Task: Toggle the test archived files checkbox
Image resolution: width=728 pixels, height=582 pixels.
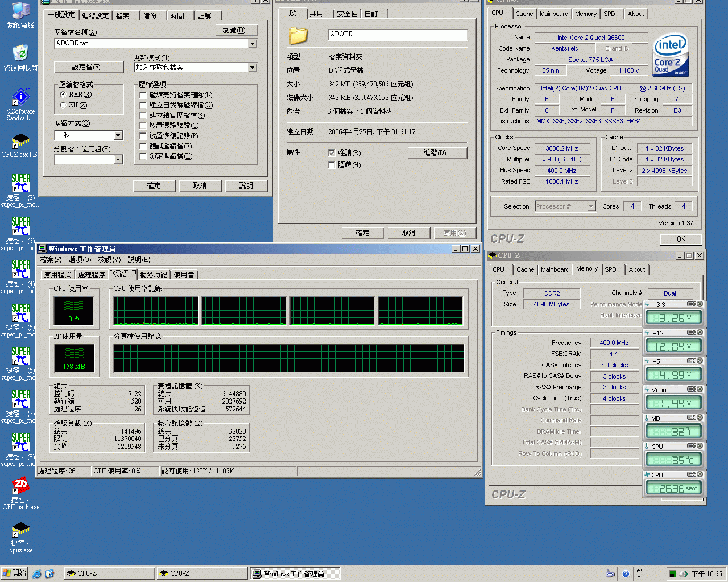Action: click(x=143, y=146)
